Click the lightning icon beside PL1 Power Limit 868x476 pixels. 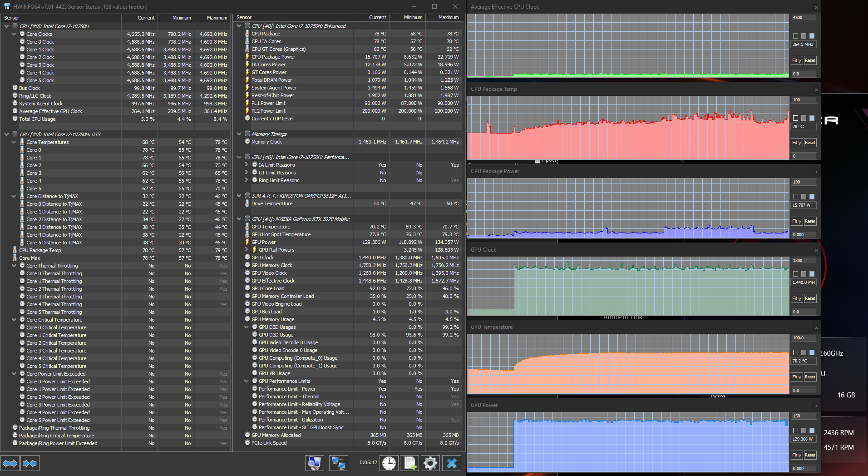247,103
